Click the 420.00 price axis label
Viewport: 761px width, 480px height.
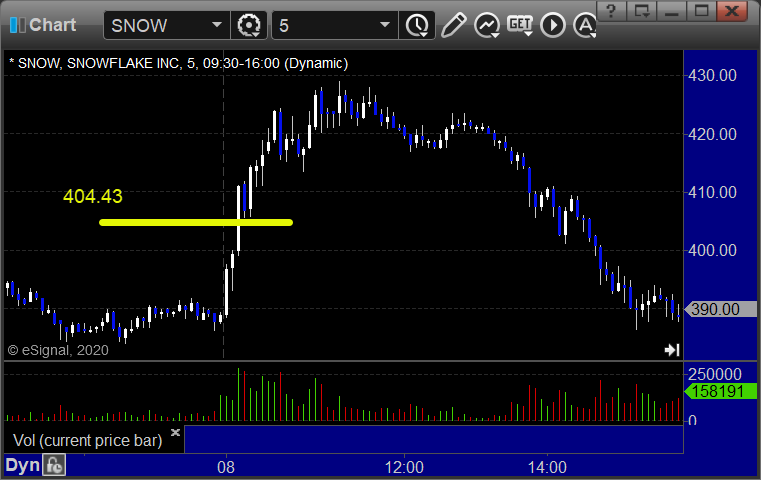tap(712, 134)
